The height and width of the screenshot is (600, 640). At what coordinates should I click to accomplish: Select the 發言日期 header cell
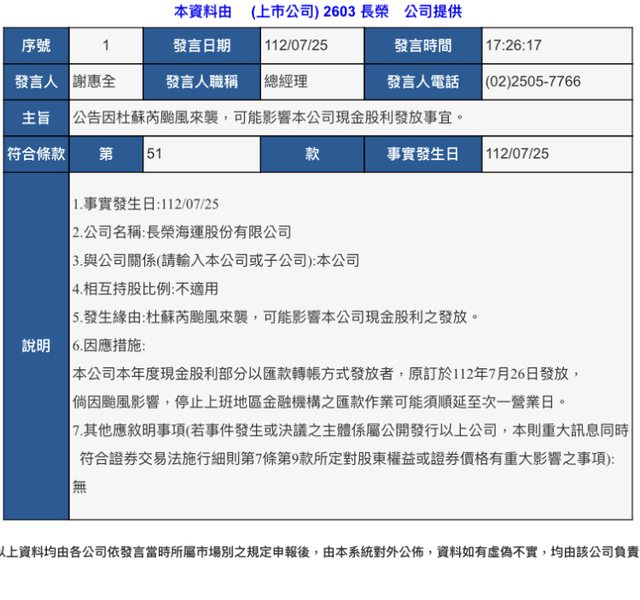[200, 45]
